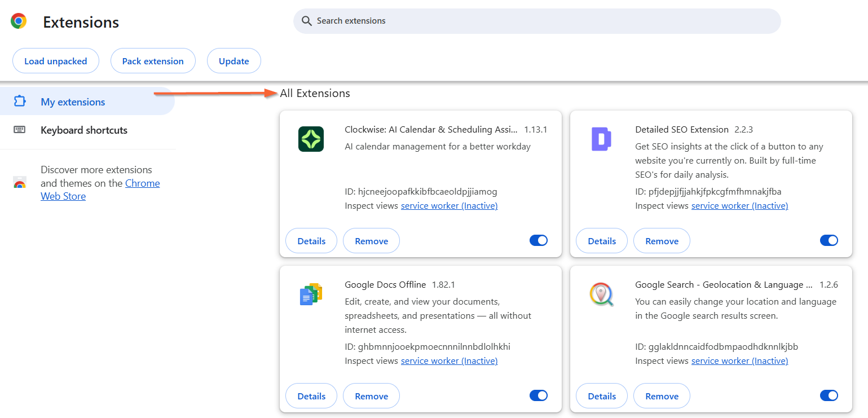The image size is (868, 418).
Task: Click the Detailed SEO Extension icon
Action: tap(601, 139)
